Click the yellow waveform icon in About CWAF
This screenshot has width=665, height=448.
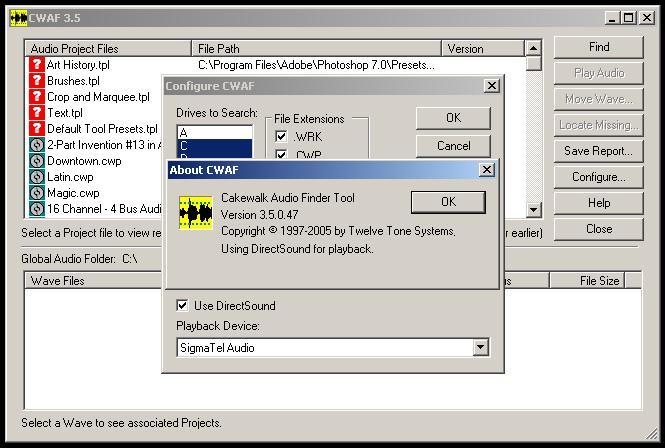tap(196, 212)
